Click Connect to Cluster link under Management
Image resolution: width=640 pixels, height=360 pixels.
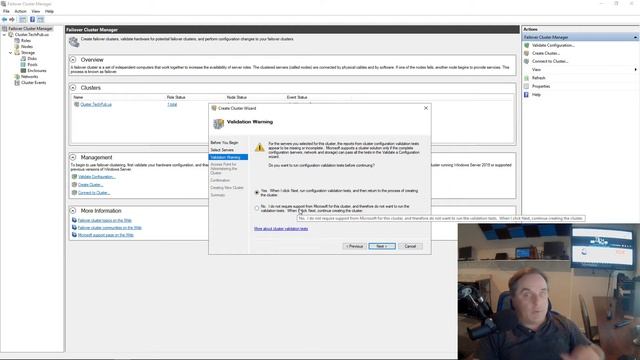[94, 192]
